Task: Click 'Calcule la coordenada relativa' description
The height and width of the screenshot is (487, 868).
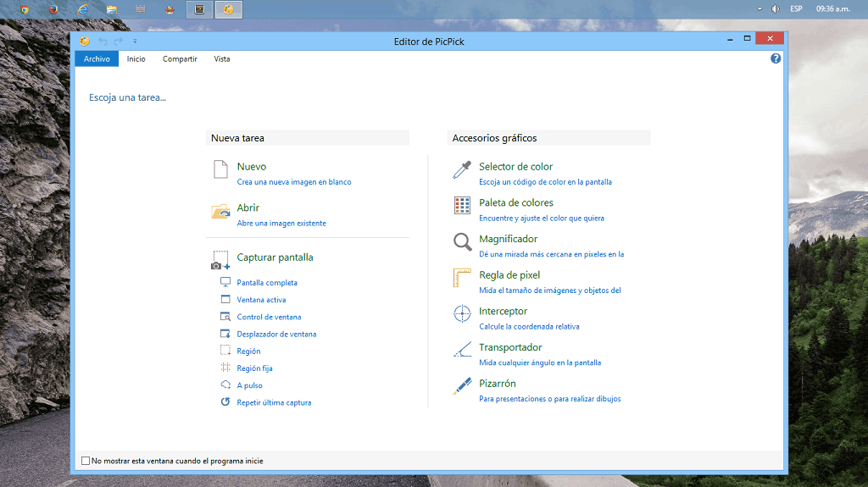Action: (529, 327)
